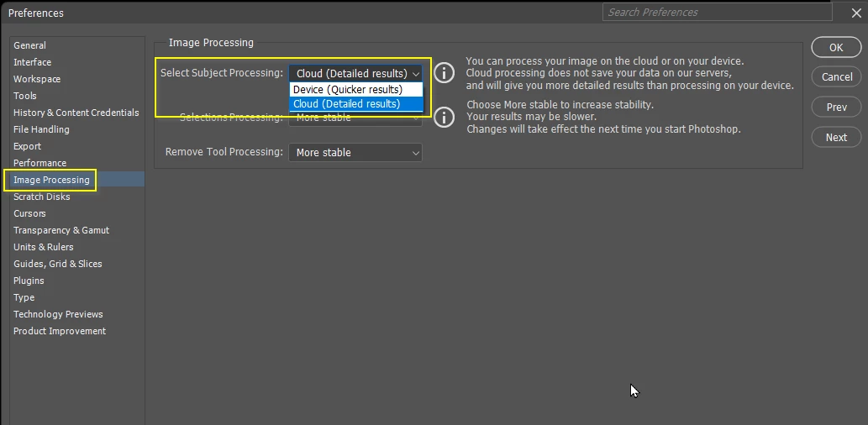Screen dimensions: 868x425
Task: Close the Preferences dialog
Action: (856, 13)
